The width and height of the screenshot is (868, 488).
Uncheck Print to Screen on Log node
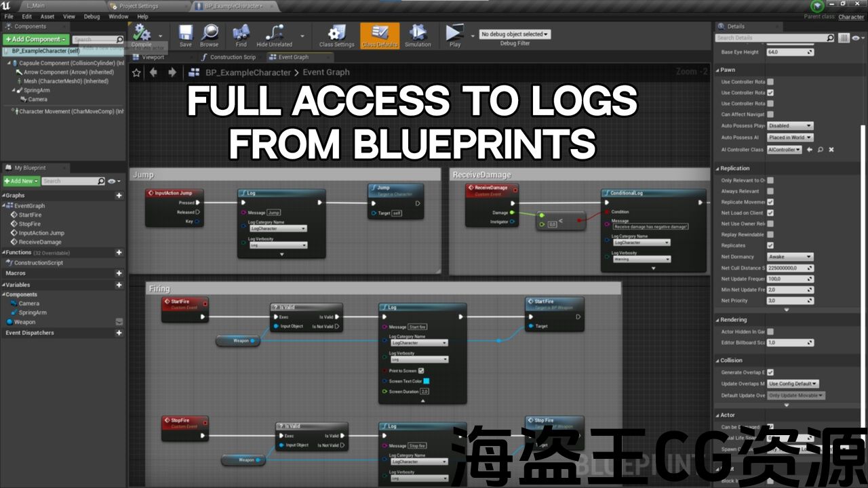[x=421, y=371]
